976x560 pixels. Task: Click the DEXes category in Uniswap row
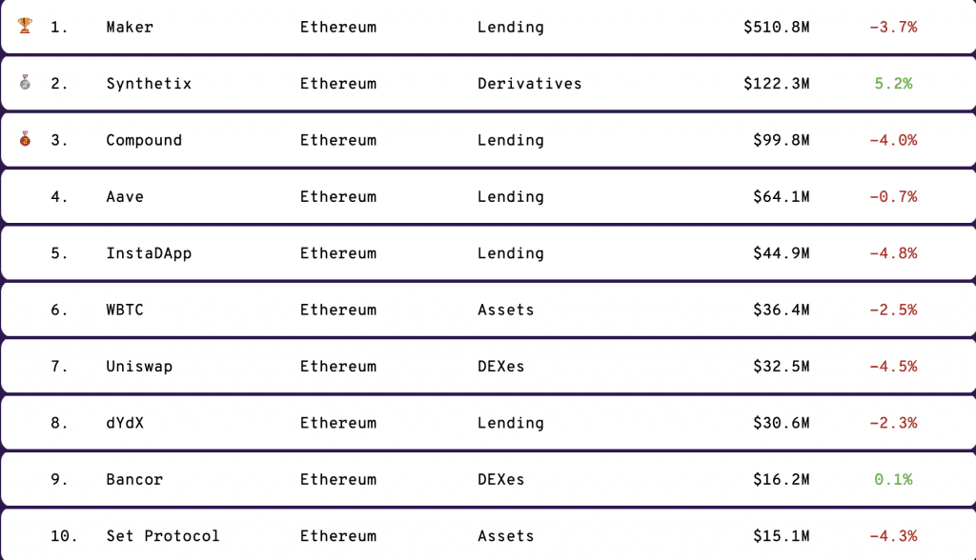pyautogui.click(x=500, y=367)
